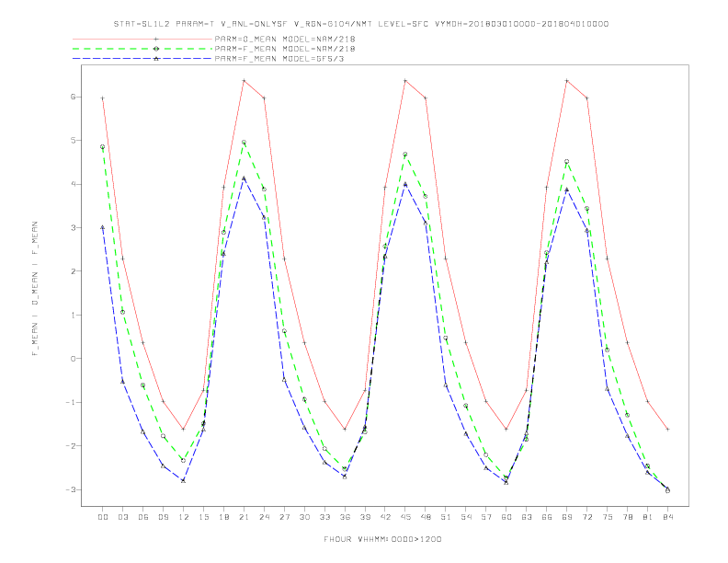Click x-axis tick label 33

324,517
